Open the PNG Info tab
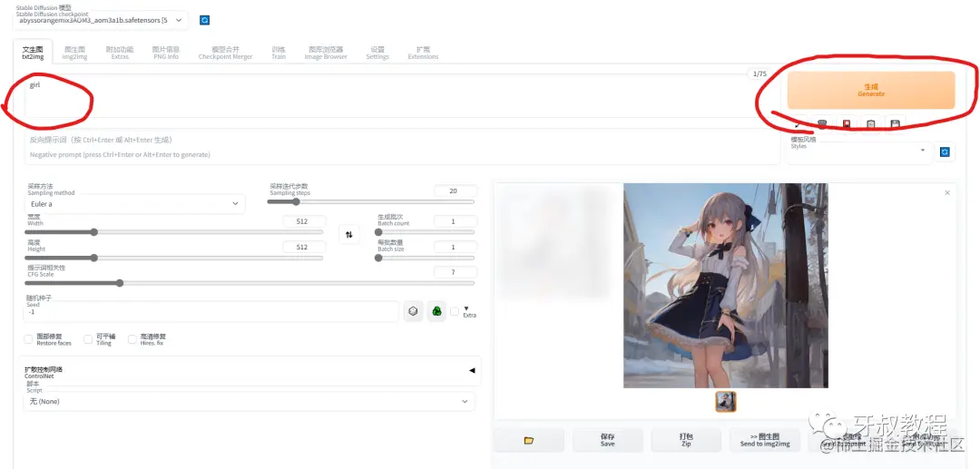Screen dimensions: 980x469 coord(166,54)
